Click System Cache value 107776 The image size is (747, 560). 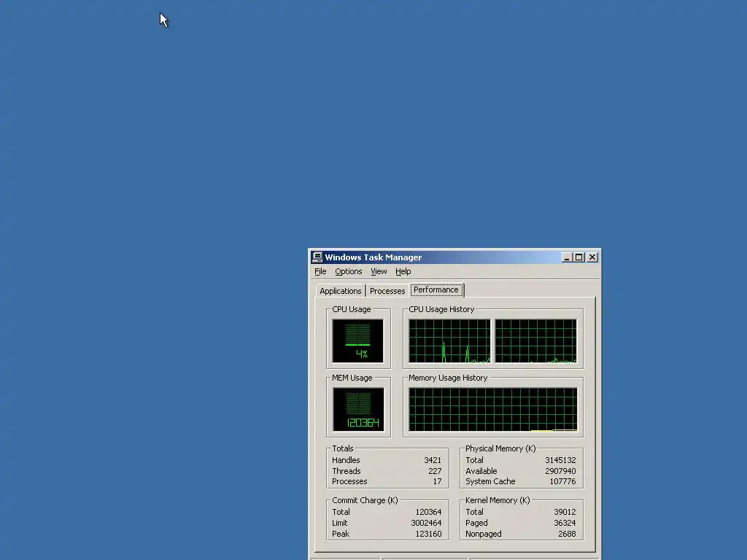pos(562,481)
